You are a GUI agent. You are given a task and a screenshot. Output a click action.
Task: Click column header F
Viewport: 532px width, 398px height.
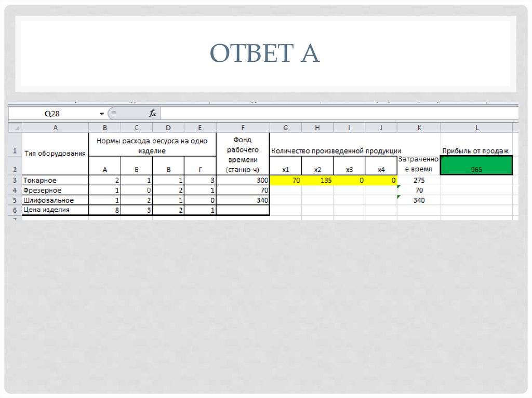click(243, 127)
